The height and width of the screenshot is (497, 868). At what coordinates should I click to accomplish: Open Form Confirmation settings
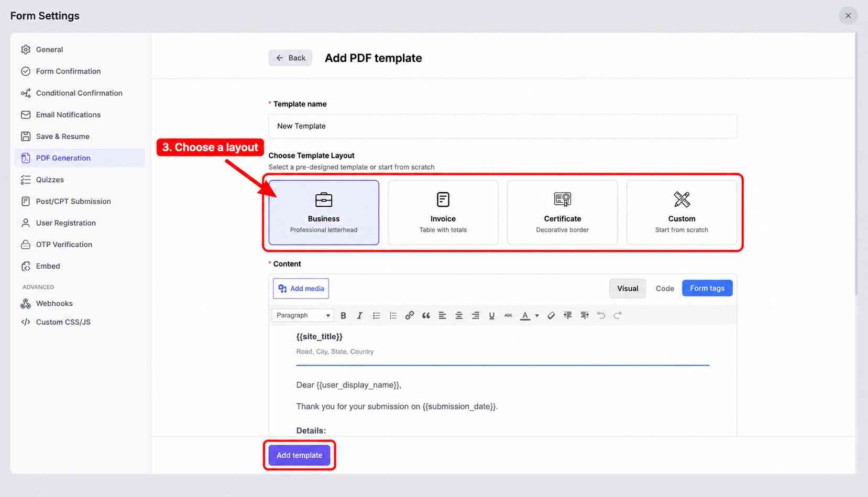pos(80,71)
